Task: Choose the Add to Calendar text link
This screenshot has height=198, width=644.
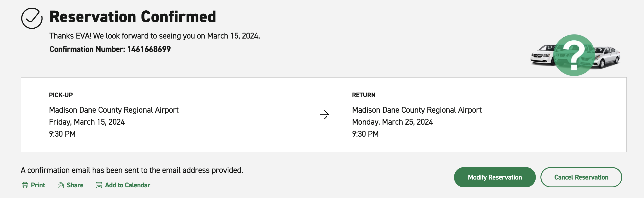Action: (127, 185)
